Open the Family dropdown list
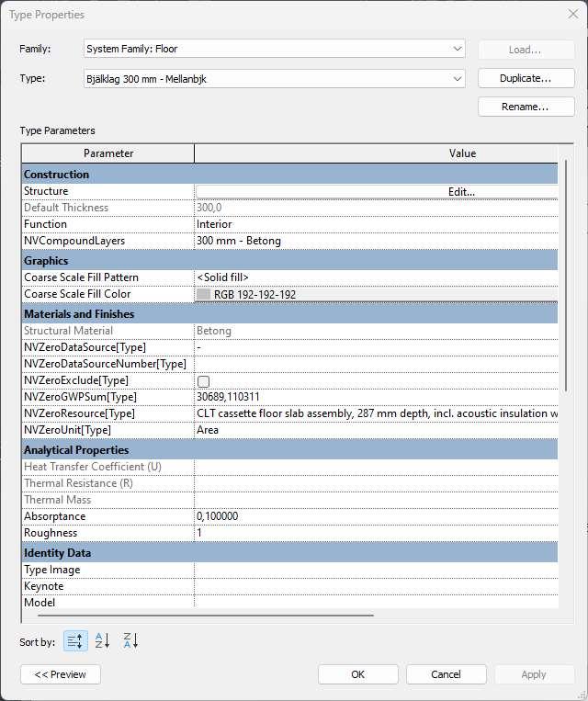 click(457, 49)
